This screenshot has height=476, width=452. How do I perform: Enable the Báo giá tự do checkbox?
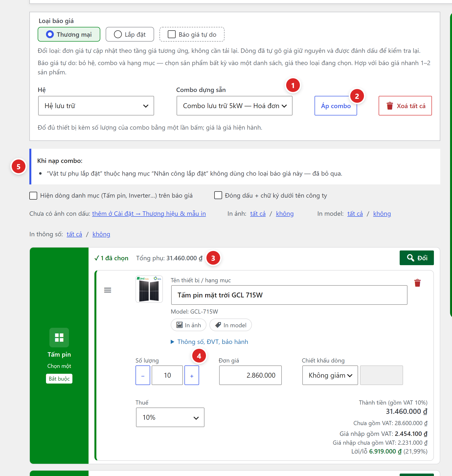click(172, 34)
